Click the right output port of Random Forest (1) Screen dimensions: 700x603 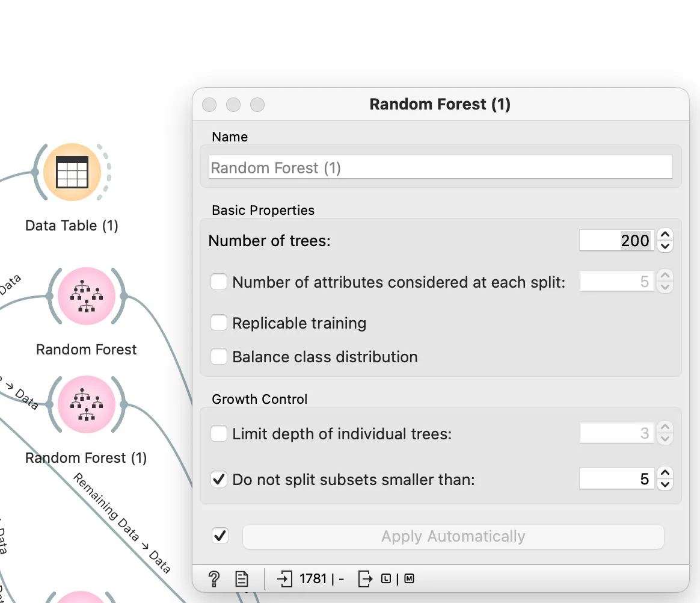(x=124, y=404)
